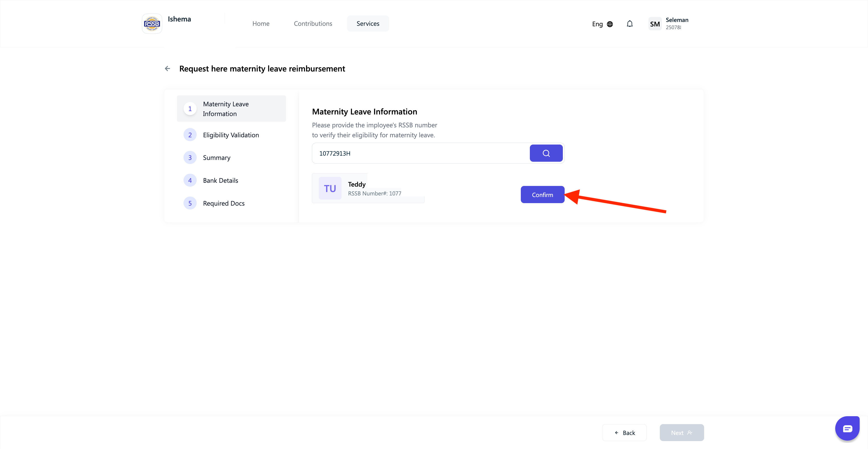
Task: Open the chat support bubble
Action: (x=847, y=428)
